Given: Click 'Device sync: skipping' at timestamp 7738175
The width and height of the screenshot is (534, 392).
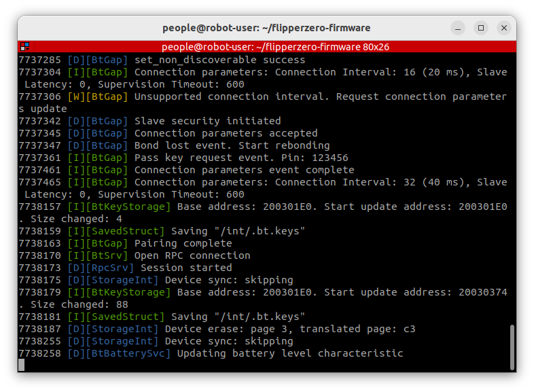Looking at the screenshot, I should click(x=229, y=281).
